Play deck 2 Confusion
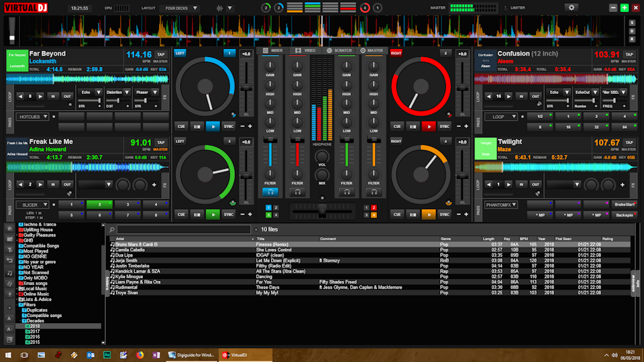Screen dimensions: 644x362 [429, 127]
